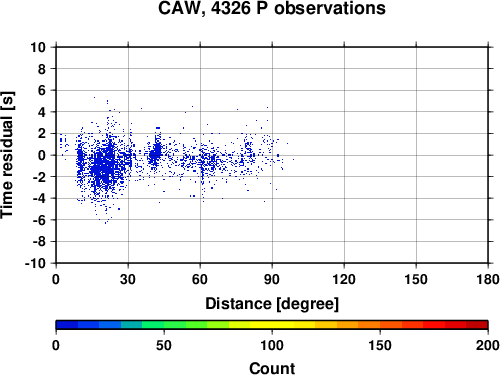Click the y-axis tick label '-10'
The height and width of the screenshot is (375, 500).
pos(35,263)
